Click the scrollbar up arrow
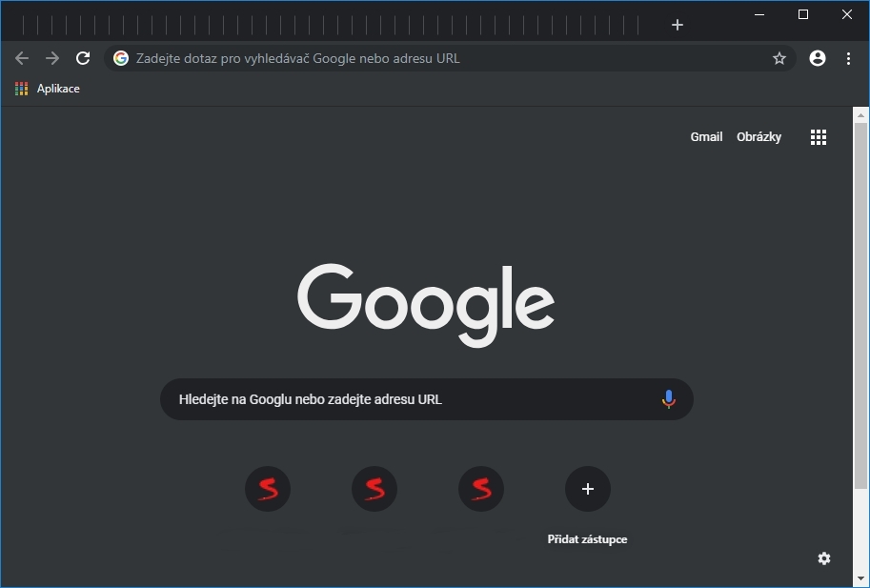 pos(860,115)
